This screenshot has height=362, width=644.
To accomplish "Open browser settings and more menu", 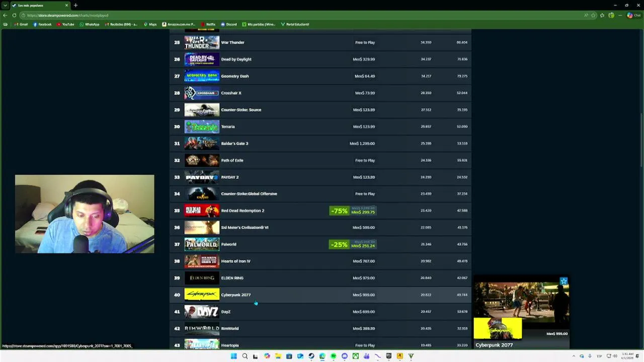I will [620, 15].
